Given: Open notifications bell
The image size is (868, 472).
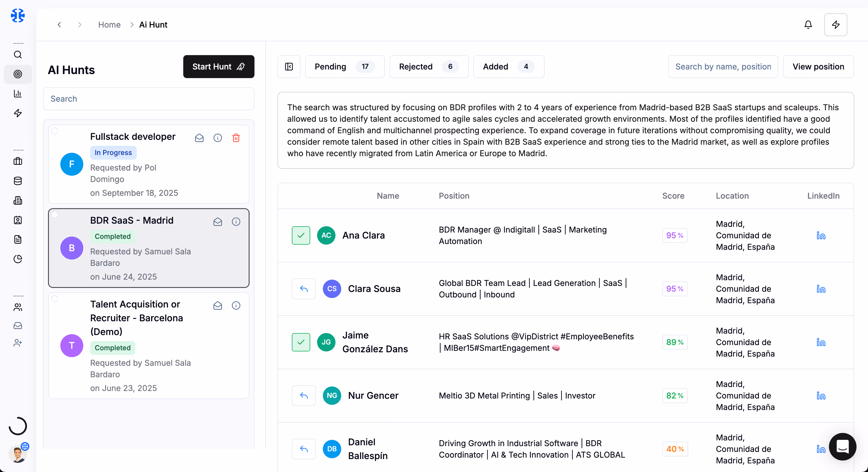Looking at the screenshot, I should click(808, 25).
